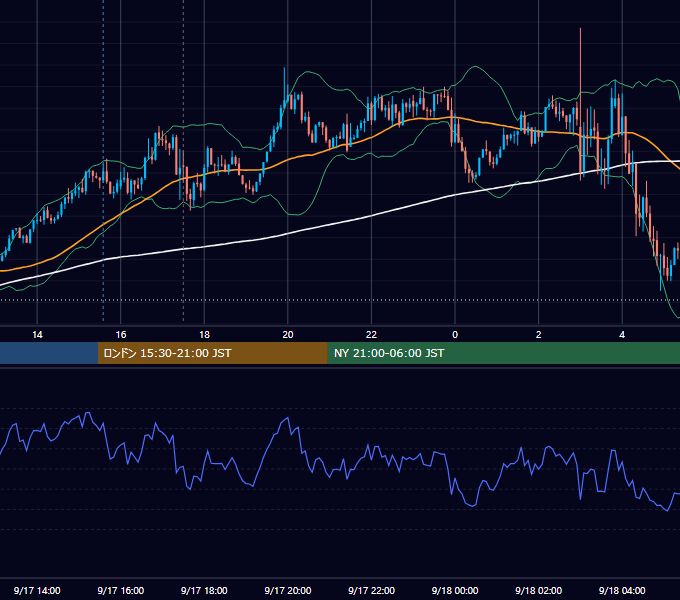Click the 9/18 02:00 date label
This screenshot has width=680, height=600.
tap(539, 590)
